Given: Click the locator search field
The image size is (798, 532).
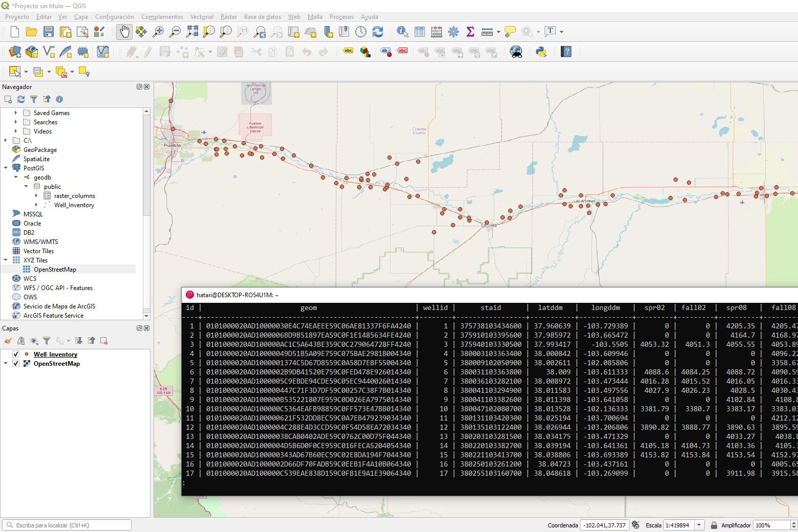Looking at the screenshot, I should (x=67, y=525).
